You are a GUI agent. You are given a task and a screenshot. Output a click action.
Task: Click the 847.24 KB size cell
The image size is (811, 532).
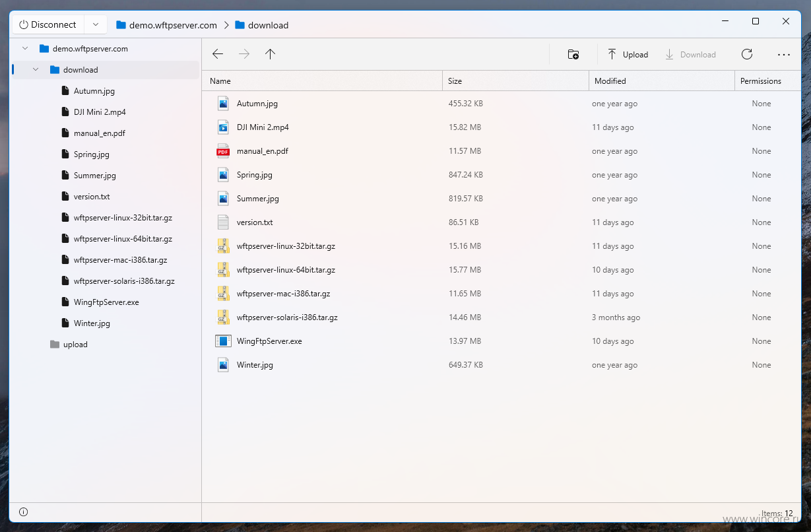pos(466,175)
